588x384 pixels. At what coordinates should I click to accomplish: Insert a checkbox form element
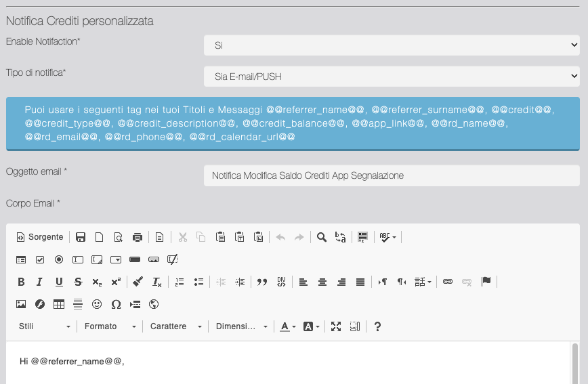[40, 259]
